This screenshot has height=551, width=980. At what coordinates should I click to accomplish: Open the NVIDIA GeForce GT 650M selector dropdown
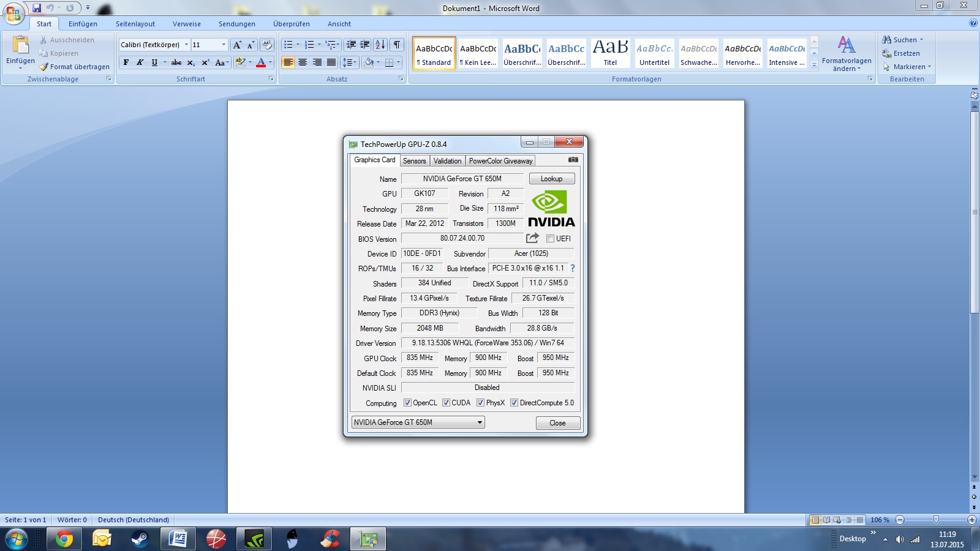tap(480, 422)
